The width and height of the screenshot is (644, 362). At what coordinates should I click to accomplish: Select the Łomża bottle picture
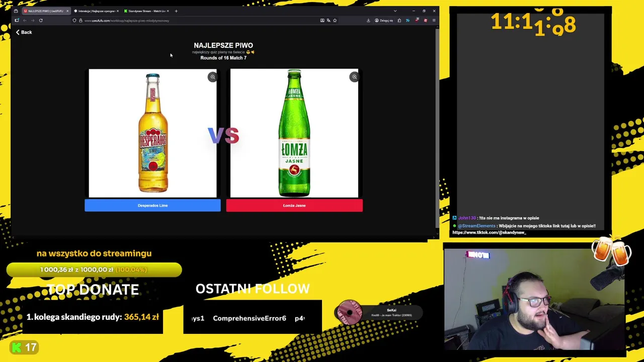pyautogui.click(x=294, y=133)
